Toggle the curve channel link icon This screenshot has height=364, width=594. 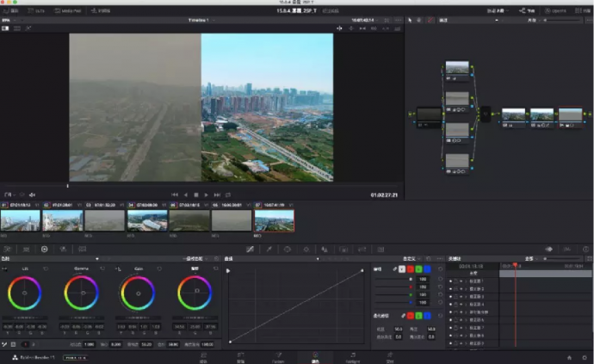point(395,269)
